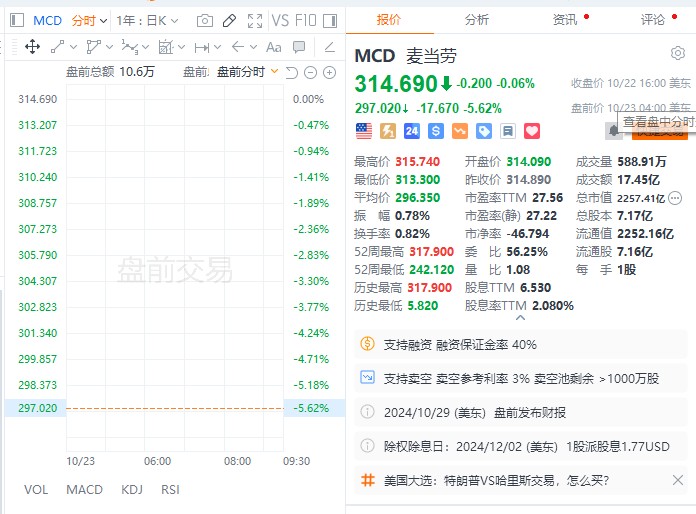Open 支持融资 margin rate info row

click(521, 344)
